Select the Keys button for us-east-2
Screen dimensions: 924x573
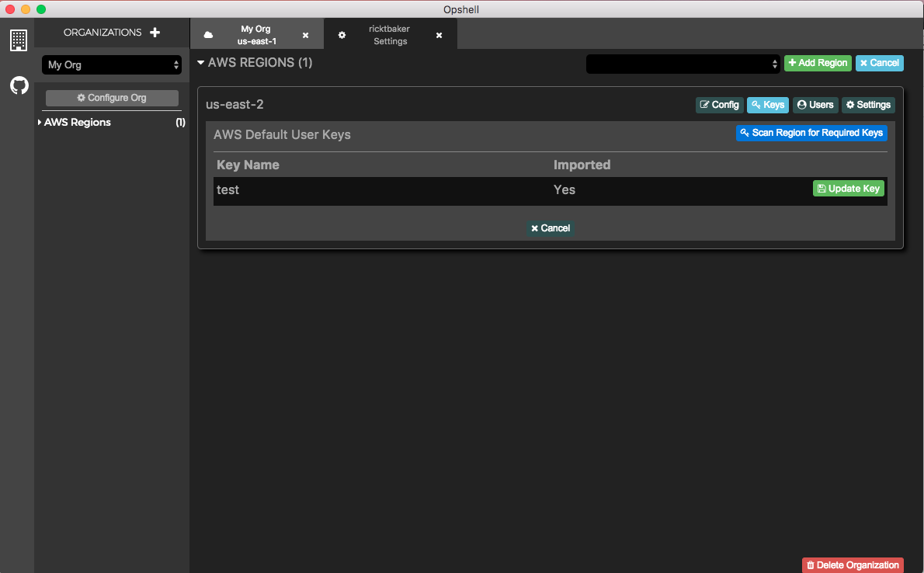[x=768, y=105]
